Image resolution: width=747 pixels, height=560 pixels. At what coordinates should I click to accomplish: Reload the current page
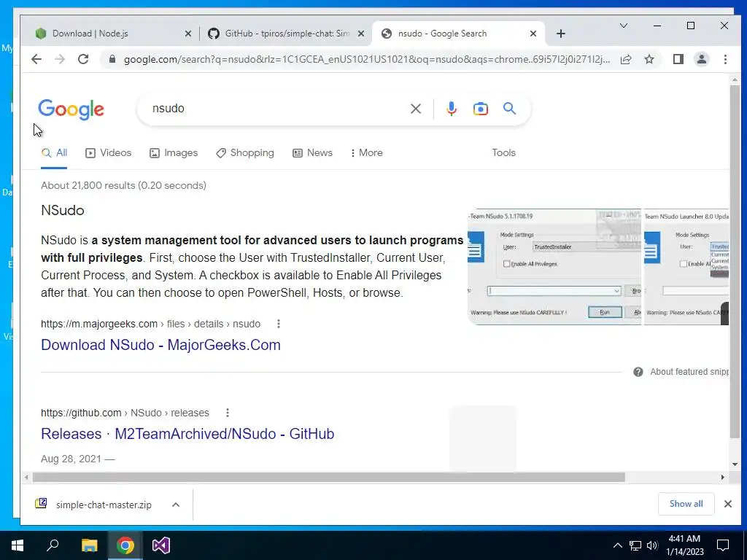coord(83,59)
